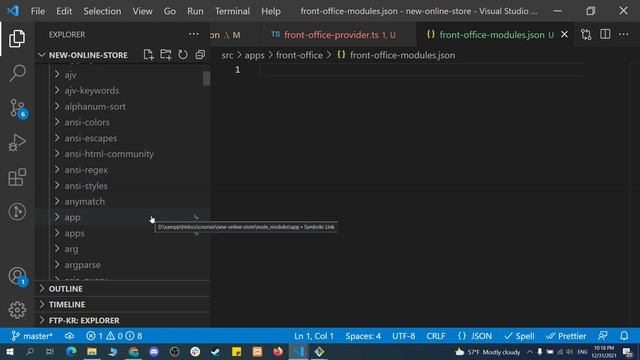Image resolution: width=640 pixels, height=360 pixels.
Task: Expand the alphanum-sort folder
Action: click(122, 107)
